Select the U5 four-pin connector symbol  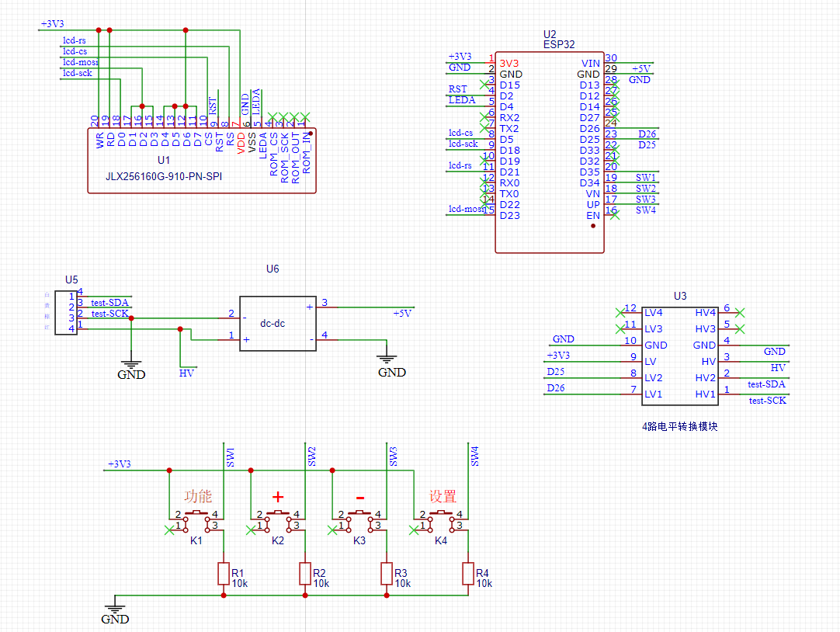(66, 313)
